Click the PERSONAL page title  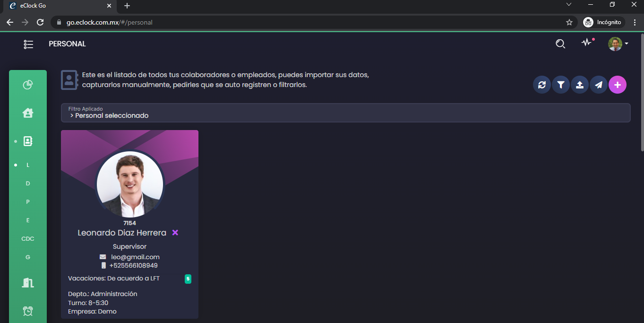pos(68,44)
